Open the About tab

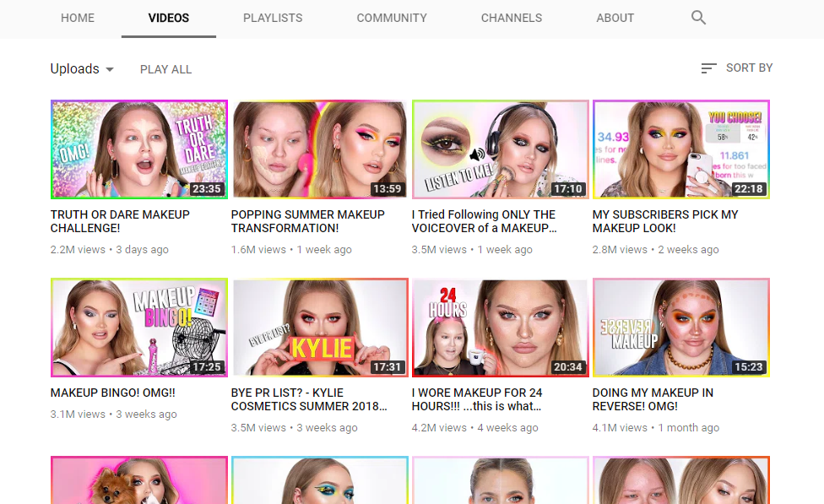(x=615, y=18)
